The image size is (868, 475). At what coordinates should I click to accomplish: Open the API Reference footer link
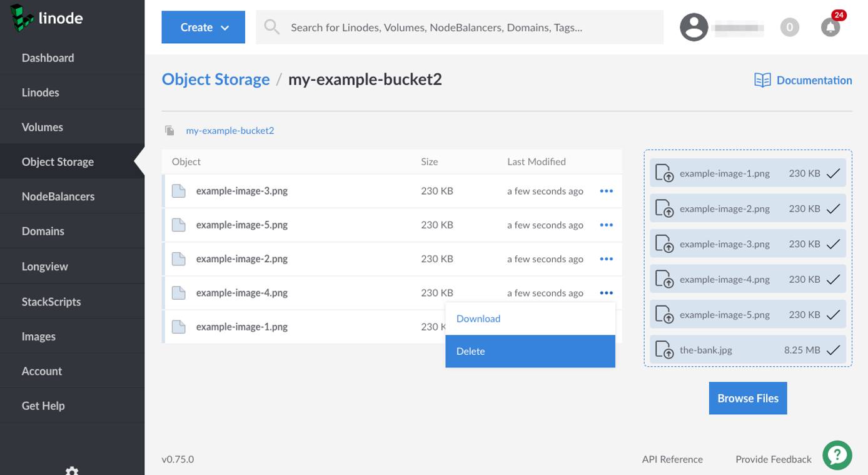[x=672, y=459]
